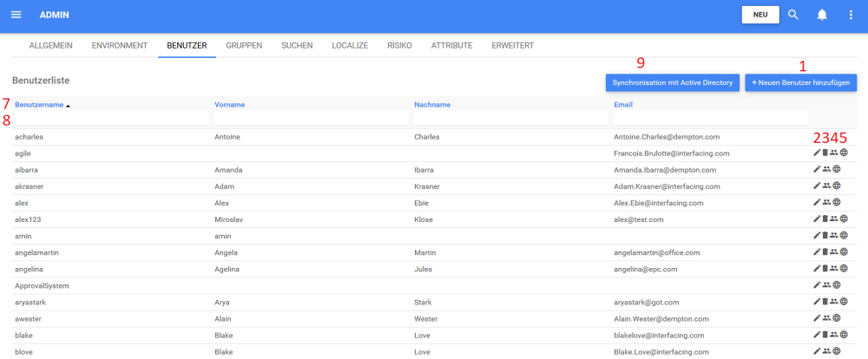Delete user alex via trash icon
Screen dimensions: 868x359
pos(825,202)
